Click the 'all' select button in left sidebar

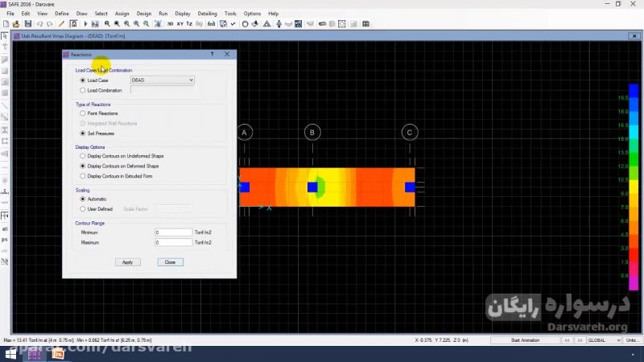tap(5, 229)
